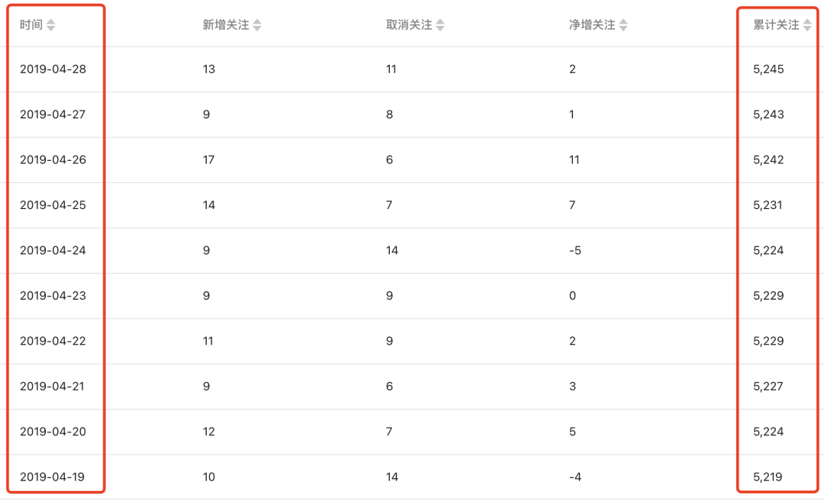Sort table by 时间 column sort icon

pyautogui.click(x=50, y=25)
